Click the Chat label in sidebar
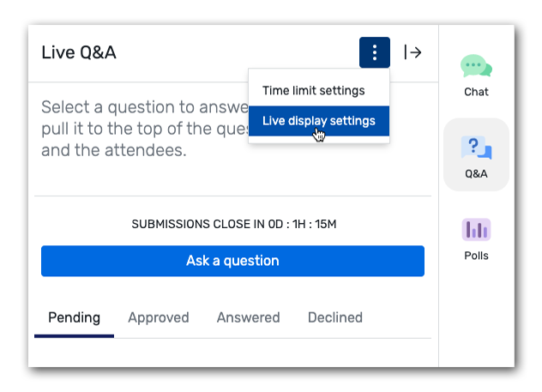 point(476,92)
